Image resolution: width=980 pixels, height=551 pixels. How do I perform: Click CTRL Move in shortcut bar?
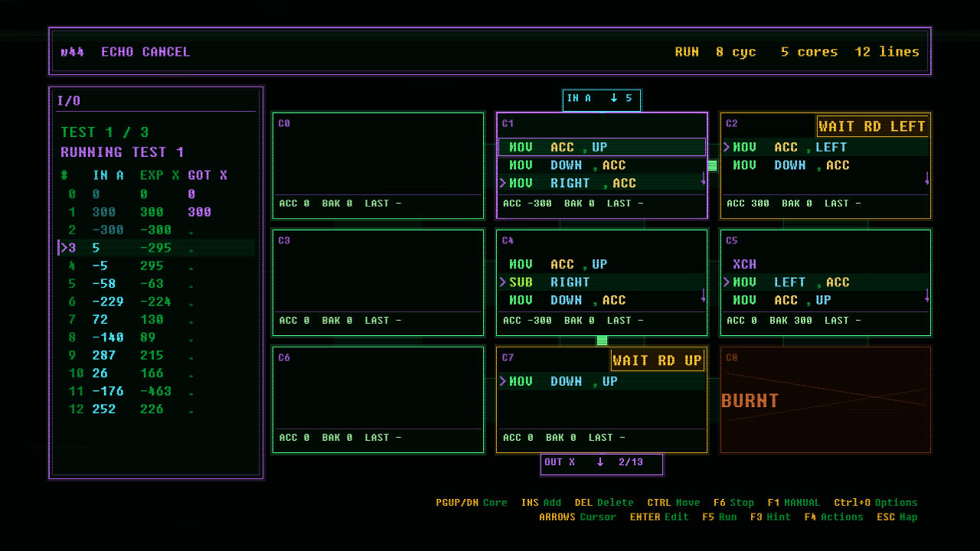tap(674, 503)
